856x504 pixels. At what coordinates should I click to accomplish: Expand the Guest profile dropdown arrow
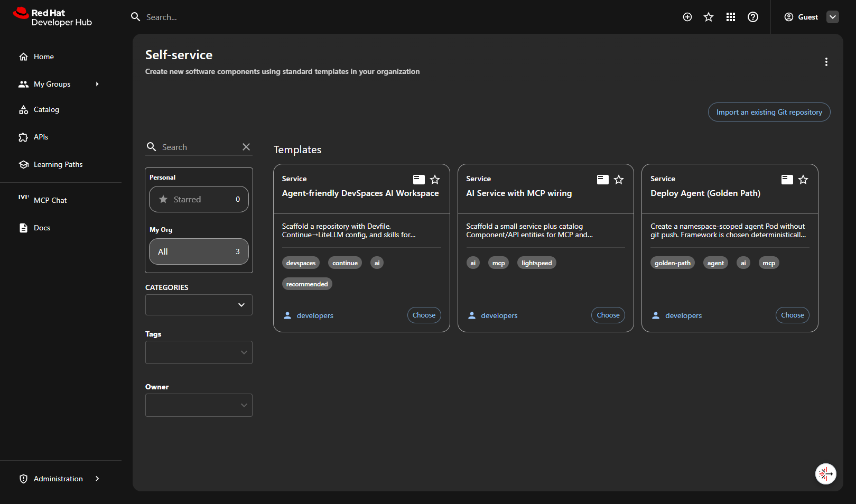point(833,17)
